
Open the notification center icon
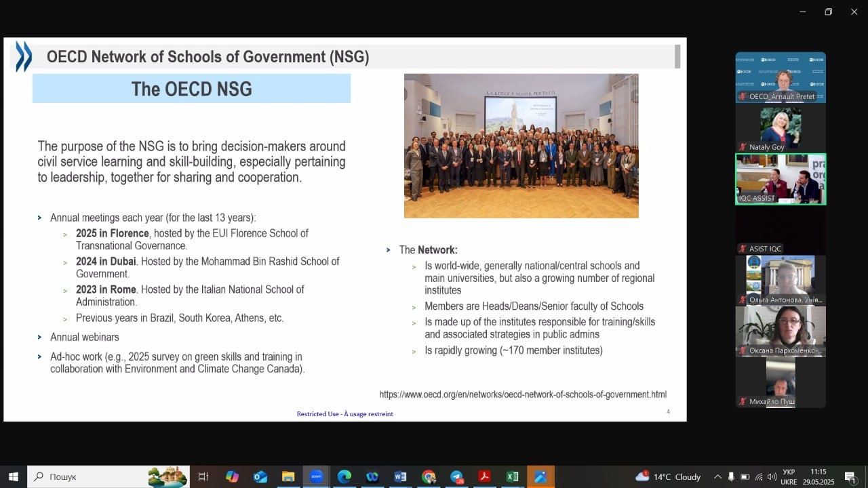[849, 476]
